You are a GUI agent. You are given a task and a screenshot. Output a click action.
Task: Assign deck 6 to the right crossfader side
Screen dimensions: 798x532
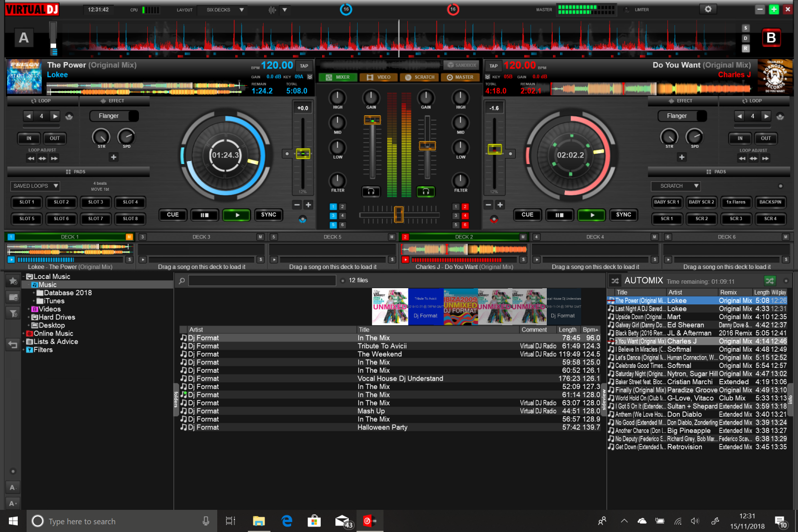point(465,225)
